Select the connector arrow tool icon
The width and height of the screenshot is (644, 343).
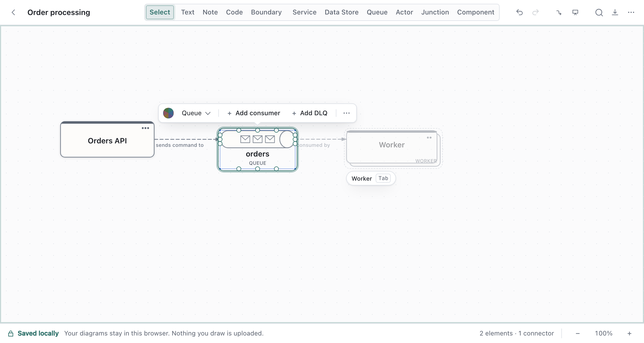559,12
